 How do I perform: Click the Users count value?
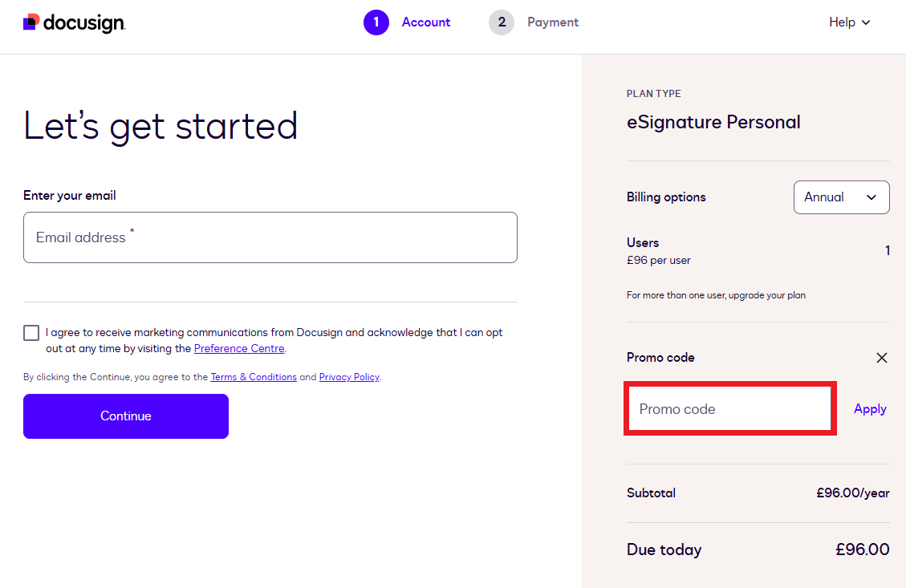[887, 249]
